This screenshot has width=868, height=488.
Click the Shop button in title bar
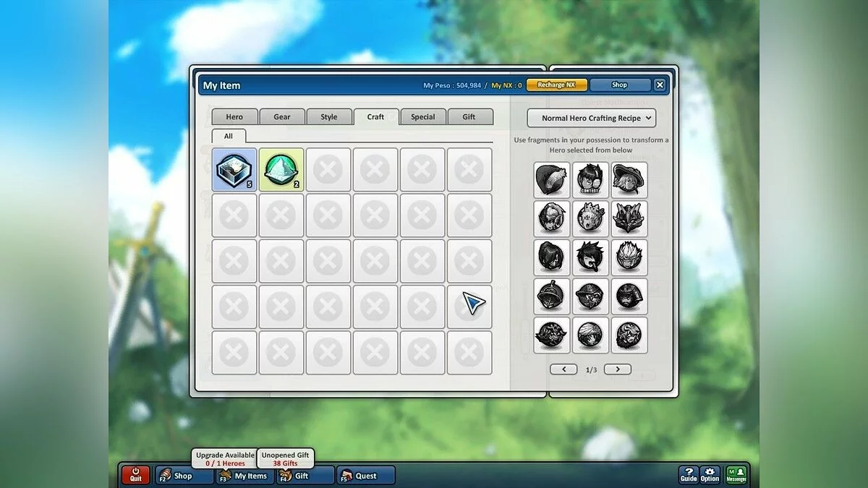click(620, 85)
